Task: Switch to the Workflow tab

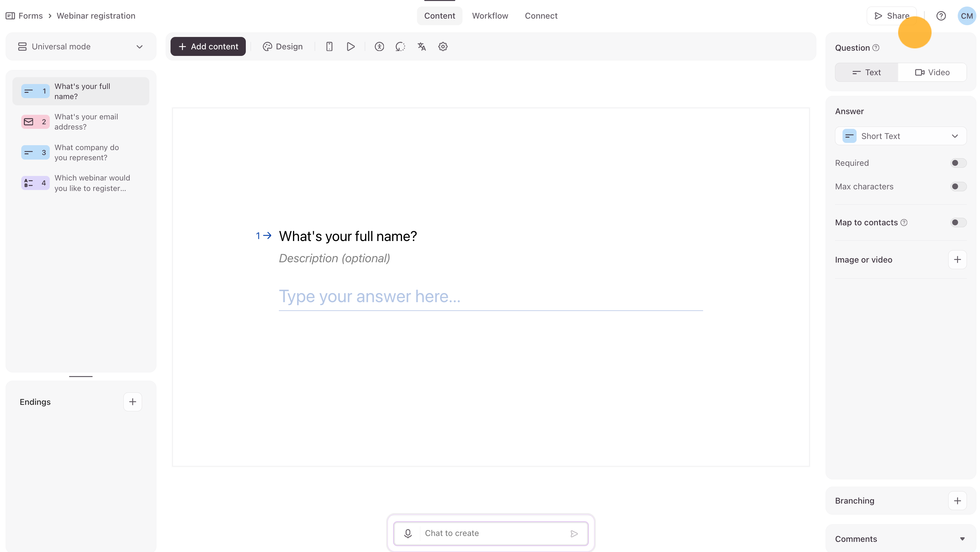Action: 490,16
